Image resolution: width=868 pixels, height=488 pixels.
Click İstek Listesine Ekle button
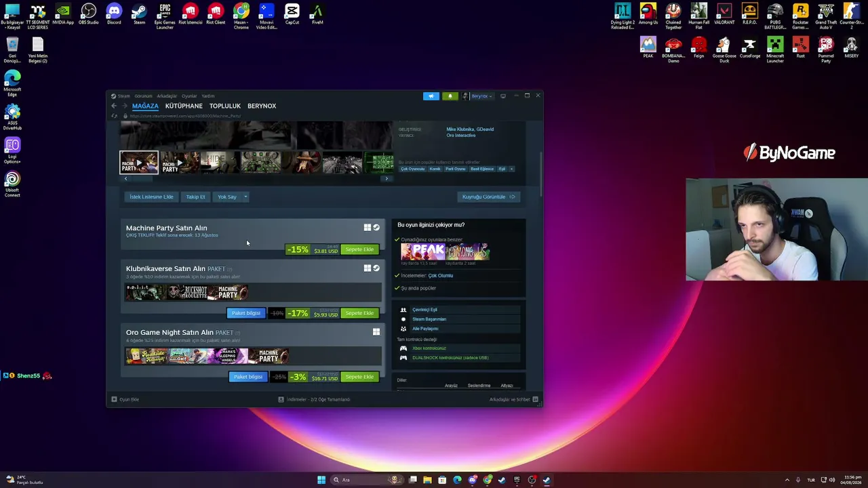[151, 197]
